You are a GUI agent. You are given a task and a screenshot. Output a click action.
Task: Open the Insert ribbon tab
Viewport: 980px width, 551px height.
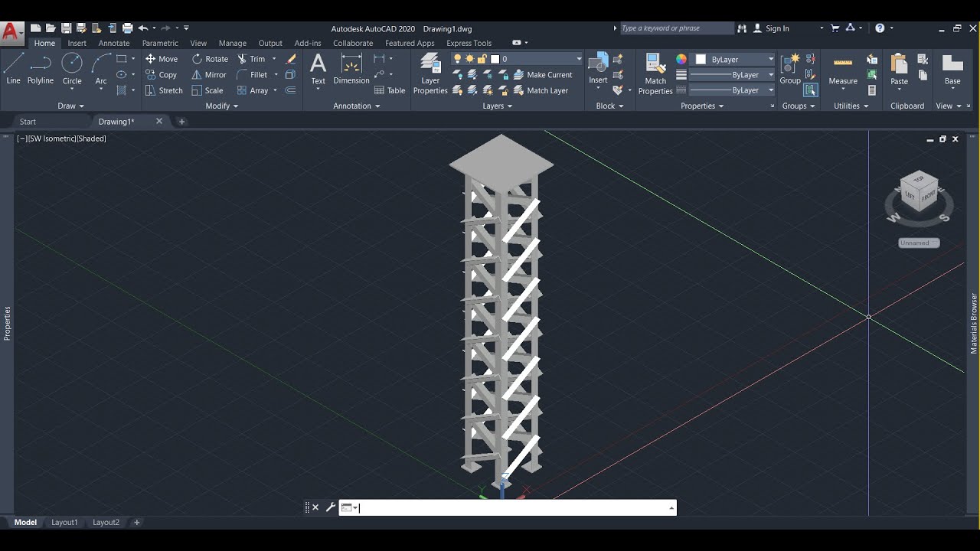tap(77, 43)
